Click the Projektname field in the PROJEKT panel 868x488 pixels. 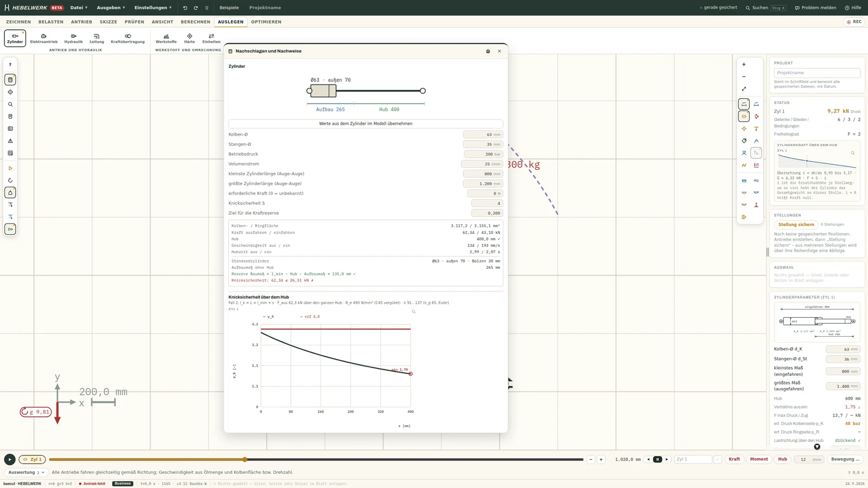coord(817,73)
